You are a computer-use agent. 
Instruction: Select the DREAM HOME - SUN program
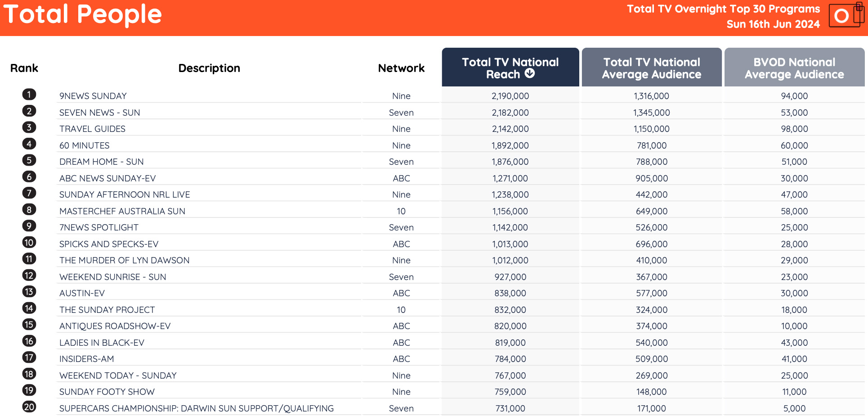coord(102,162)
